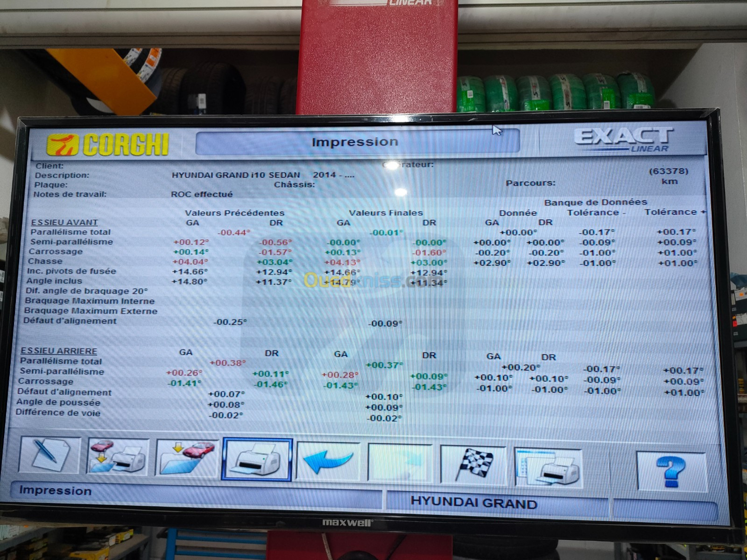Click the rear +00.38° total toe value
This screenshot has width=747, height=560.
[228, 363]
